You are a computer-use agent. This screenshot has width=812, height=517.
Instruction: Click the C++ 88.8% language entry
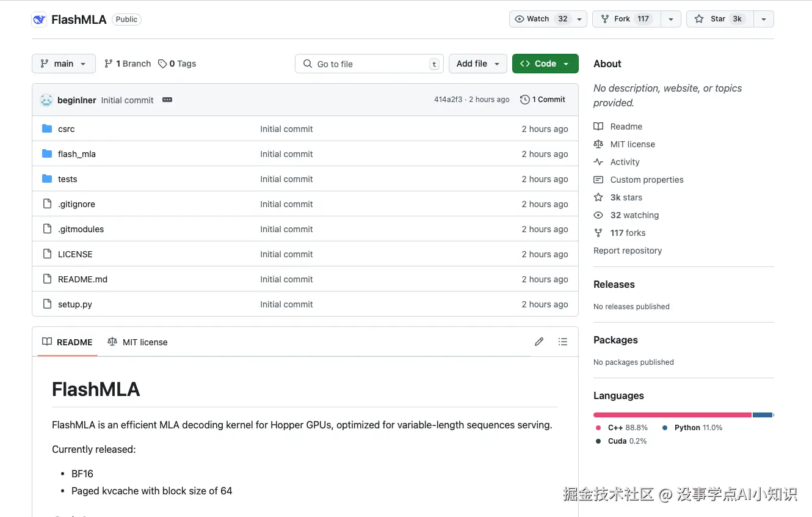point(622,428)
